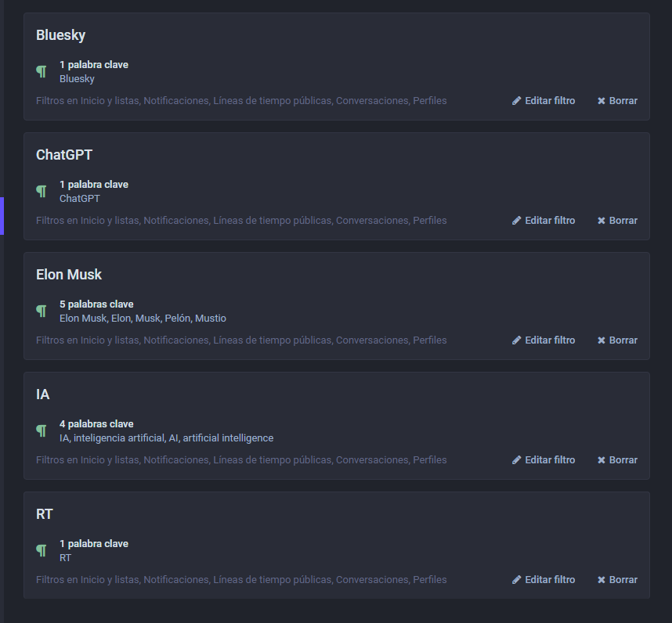
Task: Click the paragraph icon in IA card
Action: tap(42, 430)
